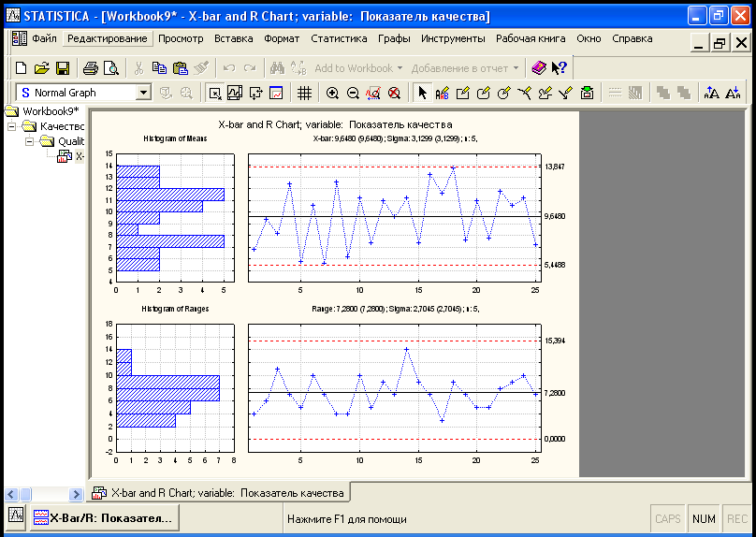
Task: Choose the text annotation tool (AB icon)
Action: (x=443, y=93)
